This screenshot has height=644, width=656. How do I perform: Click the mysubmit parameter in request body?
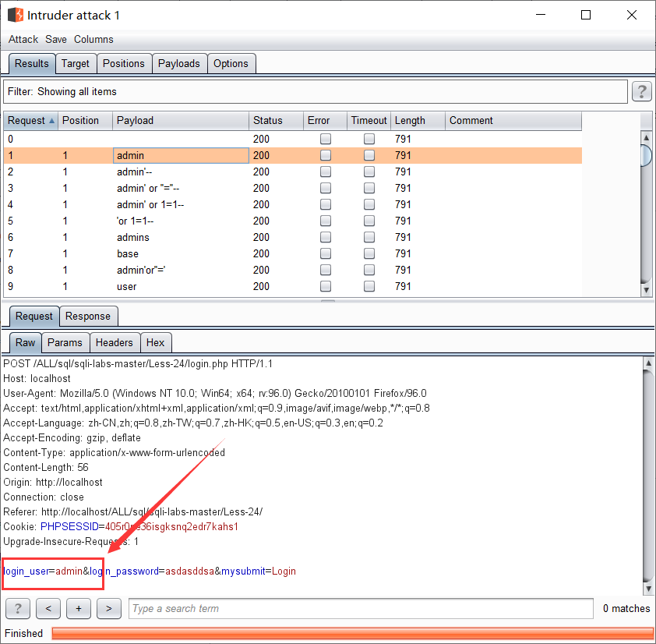tap(243, 571)
